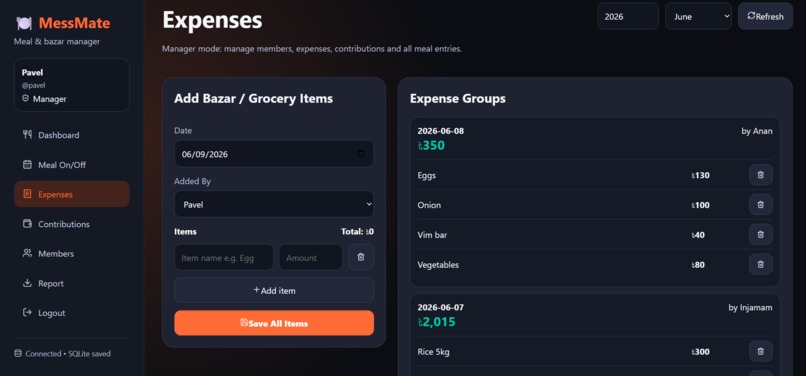Viewport: 806px width, 376px height.
Task: Click the Expense Groups heading
Action: pyautogui.click(x=457, y=98)
